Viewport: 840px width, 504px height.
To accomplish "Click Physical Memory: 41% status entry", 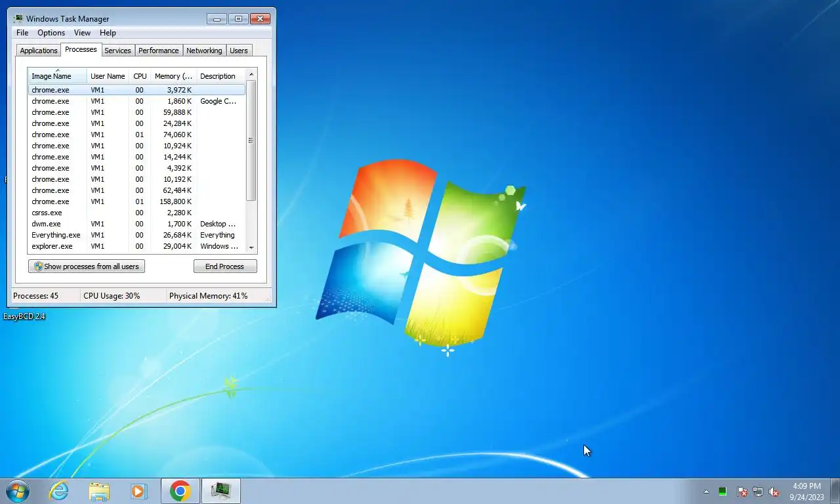I will coord(208,296).
